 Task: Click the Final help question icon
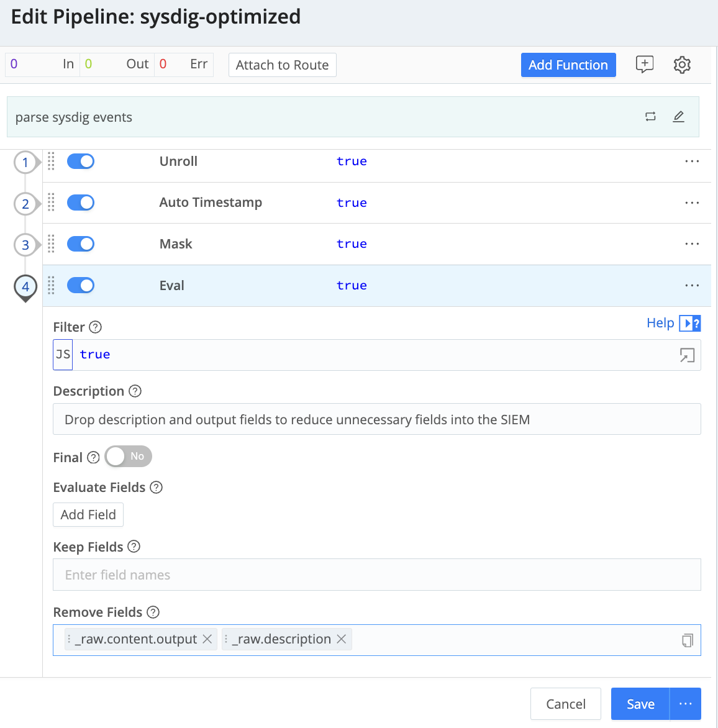pyautogui.click(x=93, y=458)
